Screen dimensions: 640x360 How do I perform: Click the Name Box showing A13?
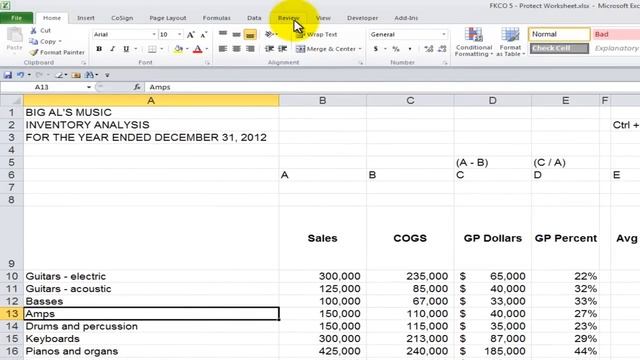coord(42,87)
